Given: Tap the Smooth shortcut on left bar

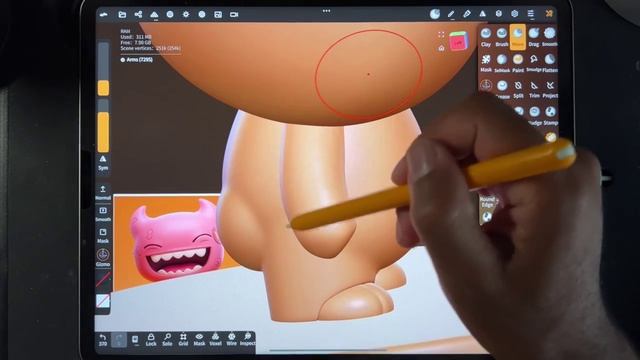Looking at the screenshot, I should tap(103, 214).
